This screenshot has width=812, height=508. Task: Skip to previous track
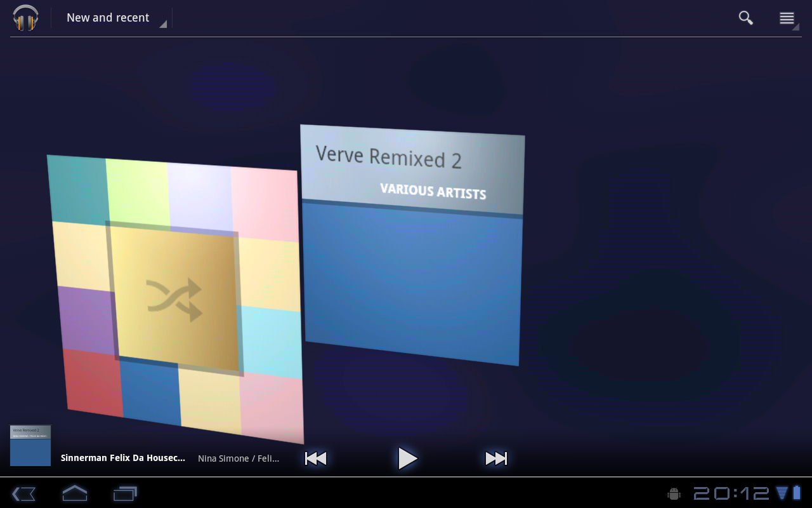pyautogui.click(x=315, y=458)
